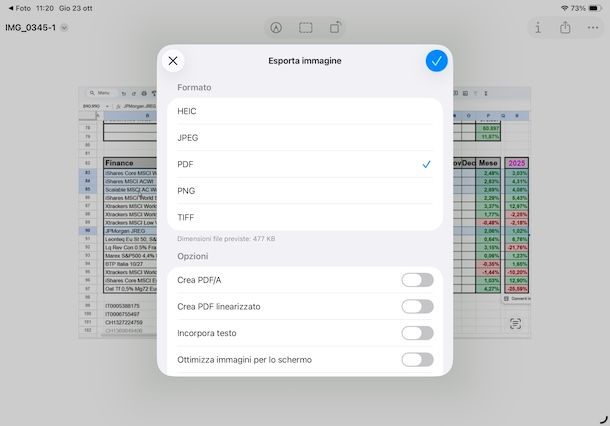The height and width of the screenshot is (426, 610).
Task: Return to Foto app via back link
Action: click(19, 8)
